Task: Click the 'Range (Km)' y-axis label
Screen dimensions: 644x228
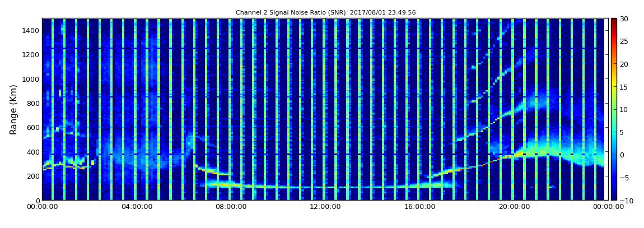Action: tap(13, 110)
